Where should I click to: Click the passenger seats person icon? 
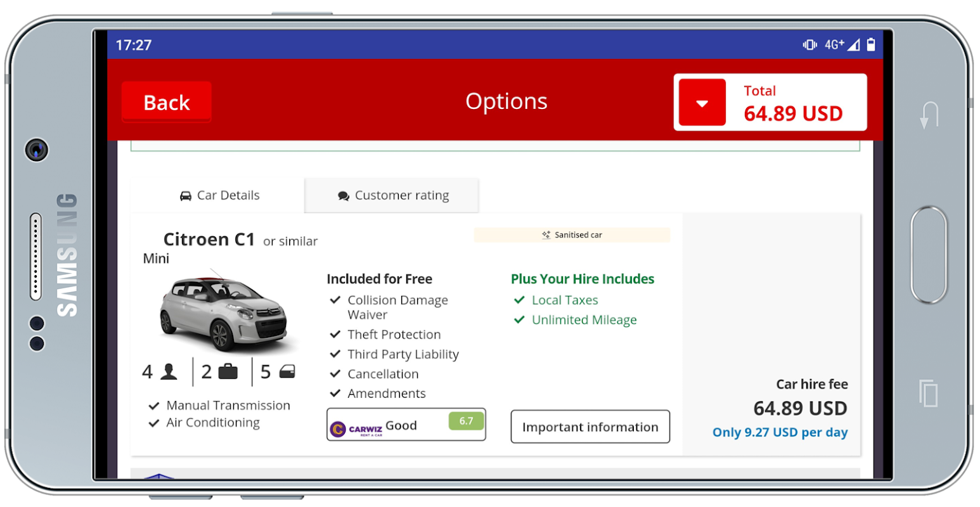point(169,371)
